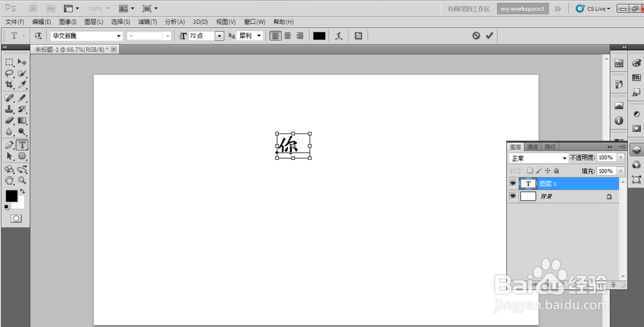Open font family dropdown 华文新魏
Screen dimensions: 644x327
[87, 35]
